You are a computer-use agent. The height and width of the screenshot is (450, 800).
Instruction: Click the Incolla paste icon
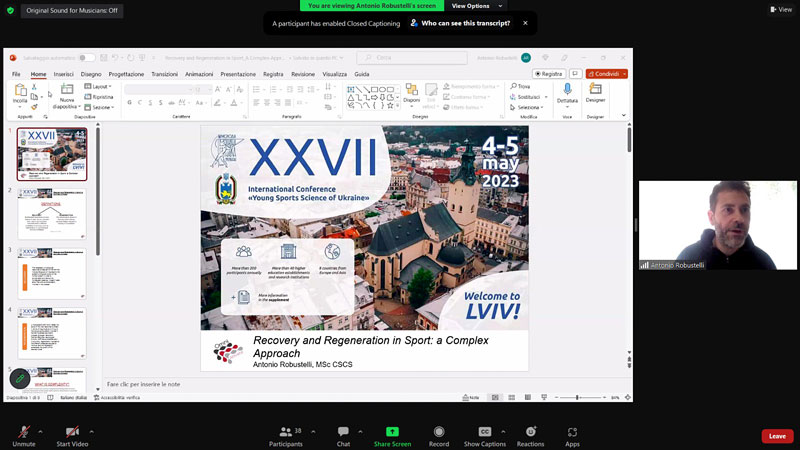pyautogui.click(x=20, y=91)
